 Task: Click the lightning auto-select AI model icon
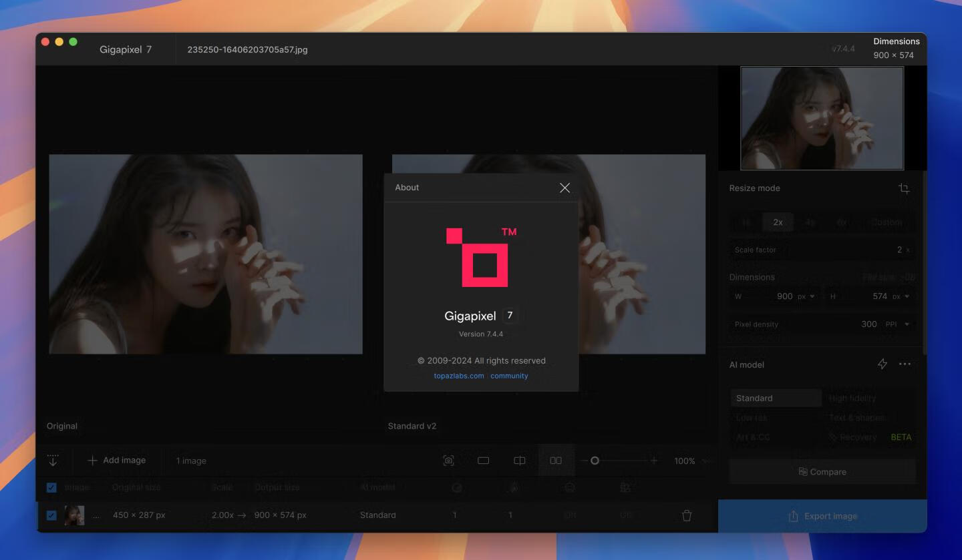coord(883,364)
